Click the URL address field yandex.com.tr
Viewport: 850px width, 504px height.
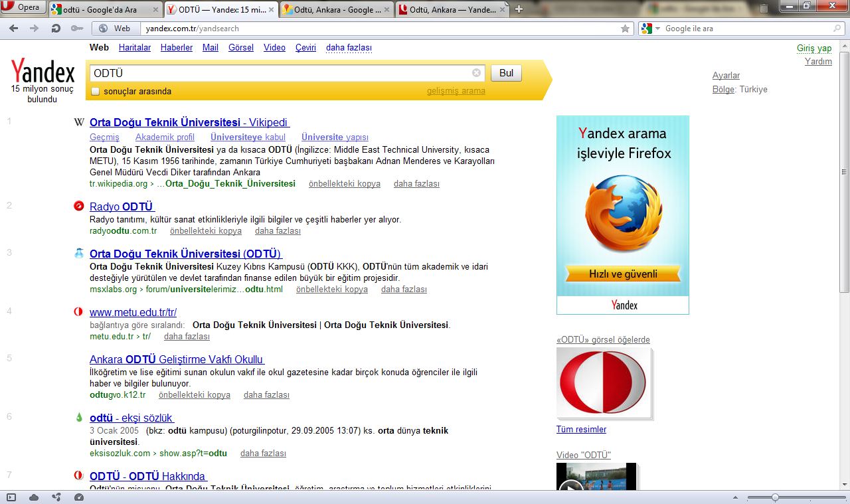click(x=379, y=29)
